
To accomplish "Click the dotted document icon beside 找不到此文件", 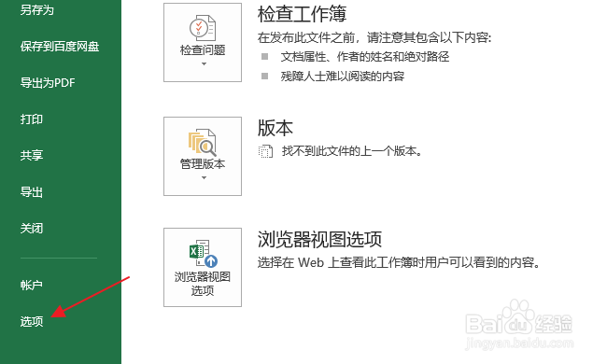I will click(265, 151).
